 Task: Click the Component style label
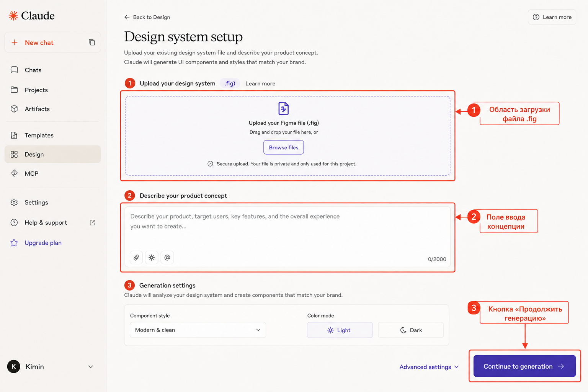[150, 316]
